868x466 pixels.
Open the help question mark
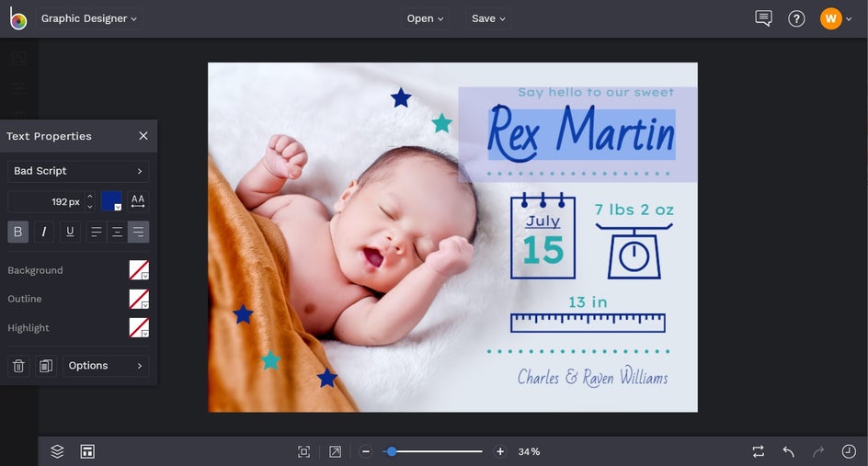pyautogui.click(x=796, y=18)
